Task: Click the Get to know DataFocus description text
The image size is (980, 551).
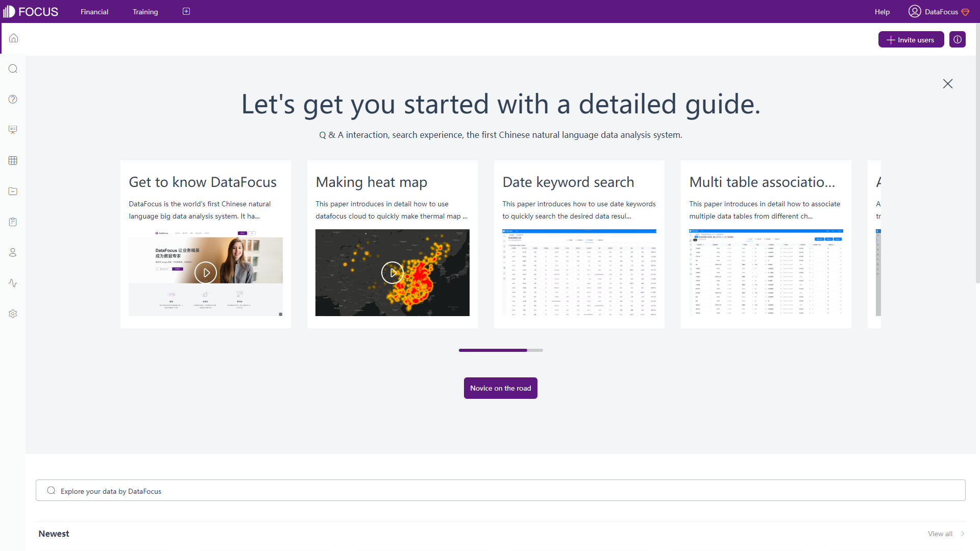Action: tap(200, 210)
